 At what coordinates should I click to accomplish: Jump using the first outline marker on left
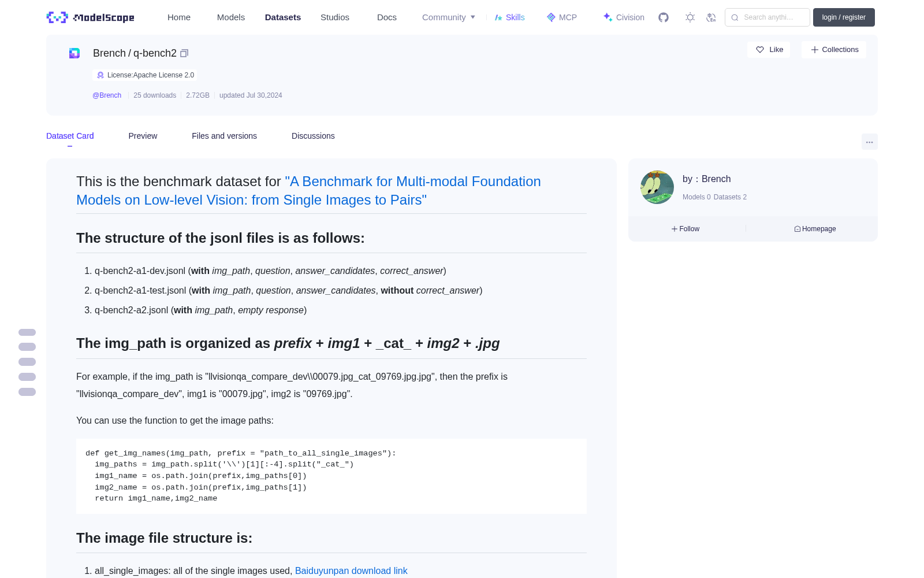click(27, 332)
